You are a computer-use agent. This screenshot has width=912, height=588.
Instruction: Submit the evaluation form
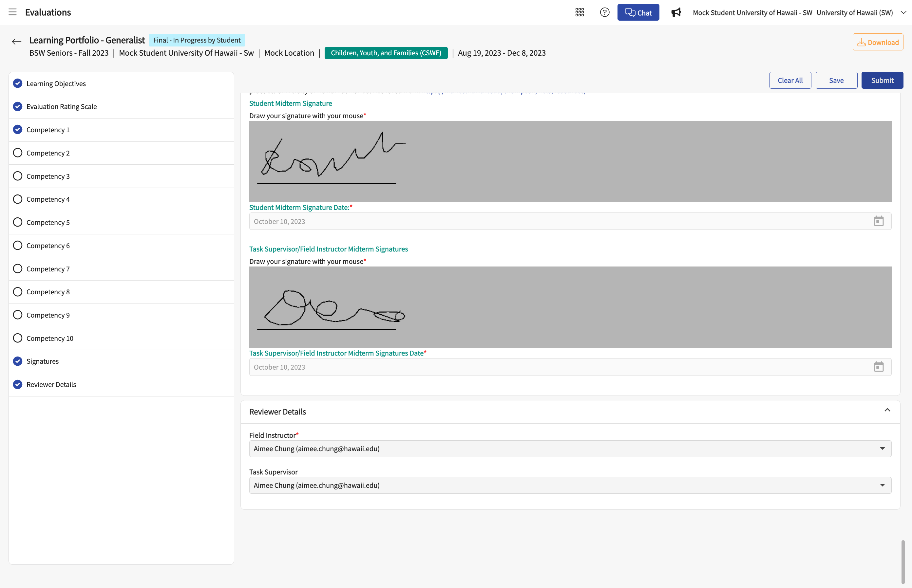[882, 80]
